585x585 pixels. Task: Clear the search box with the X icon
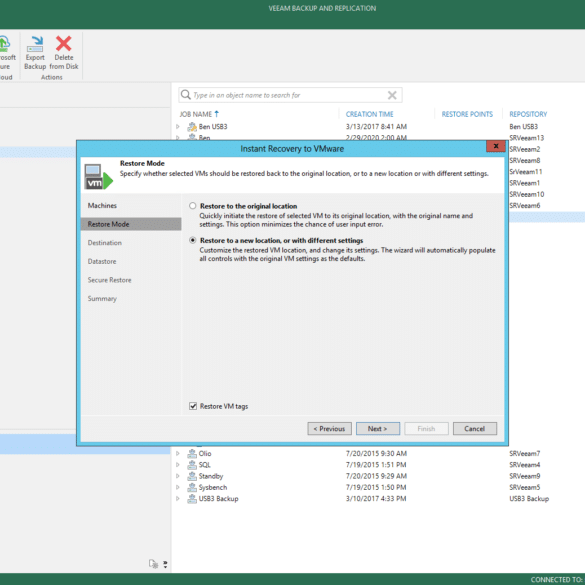[x=392, y=95]
